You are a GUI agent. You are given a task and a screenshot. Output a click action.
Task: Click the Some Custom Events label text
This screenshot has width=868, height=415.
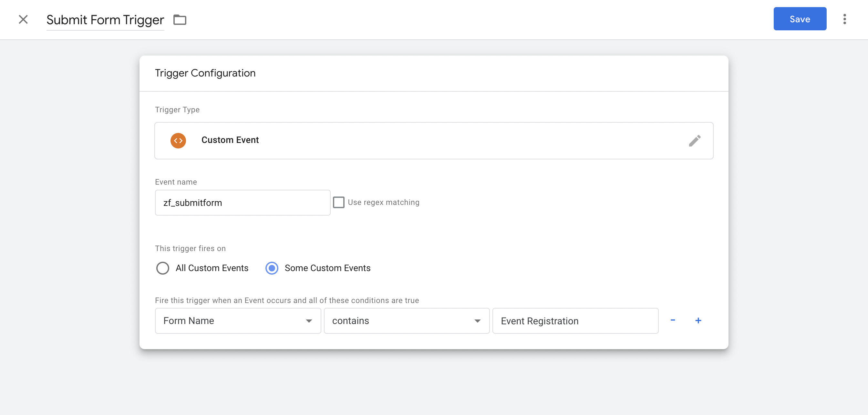click(x=327, y=268)
